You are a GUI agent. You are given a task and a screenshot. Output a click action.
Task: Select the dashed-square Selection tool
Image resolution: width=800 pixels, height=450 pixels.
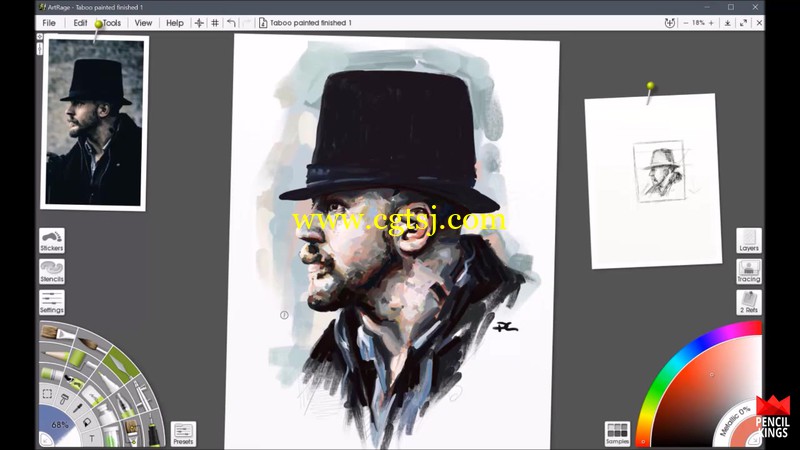click(x=47, y=393)
